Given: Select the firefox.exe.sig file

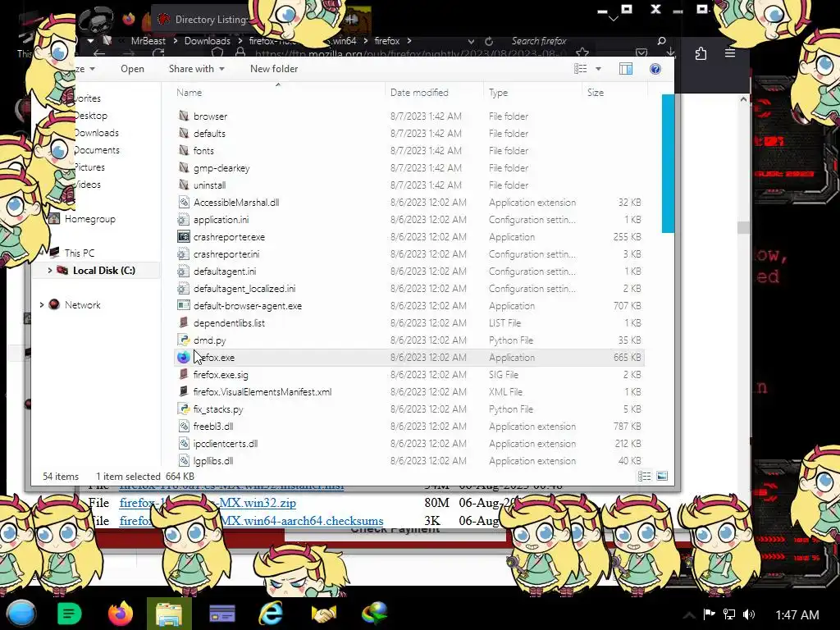Looking at the screenshot, I should click(220, 374).
